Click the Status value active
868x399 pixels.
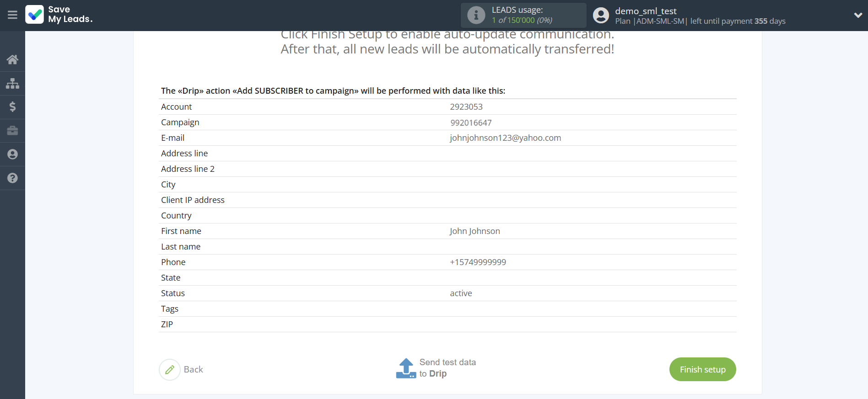(x=461, y=293)
